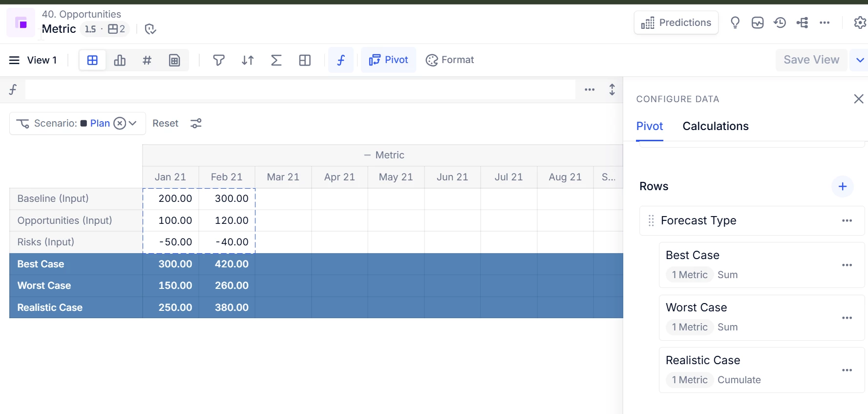The height and width of the screenshot is (414, 868).
Task: Change Worst Case Sum aggregation
Action: click(x=727, y=327)
